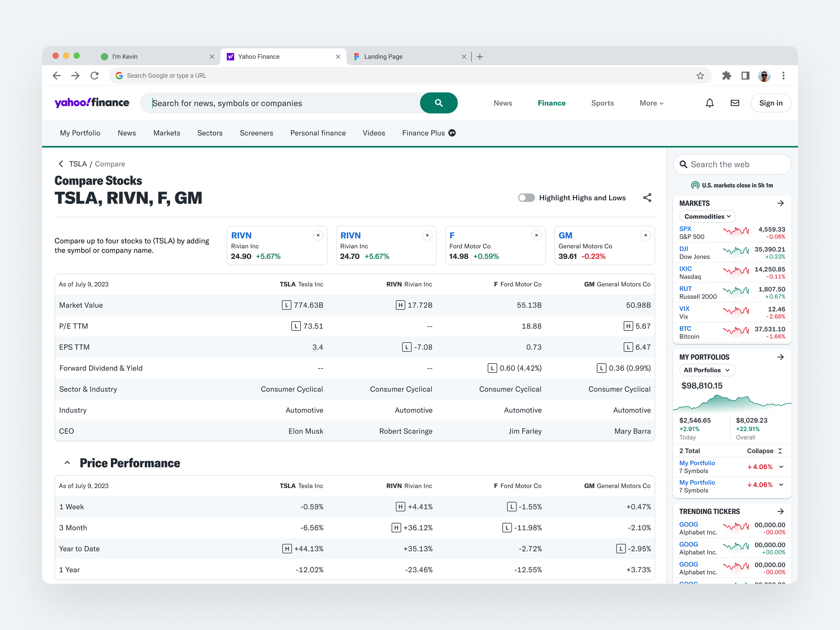Open a new browser tab with plus icon

479,56
